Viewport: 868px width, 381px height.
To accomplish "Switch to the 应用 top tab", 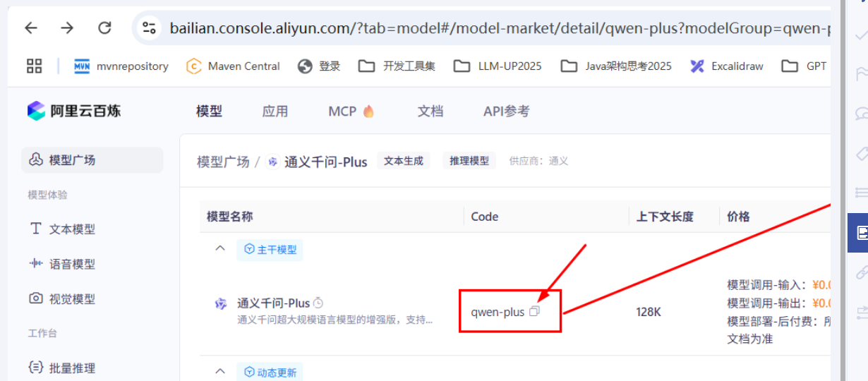I will pos(275,111).
